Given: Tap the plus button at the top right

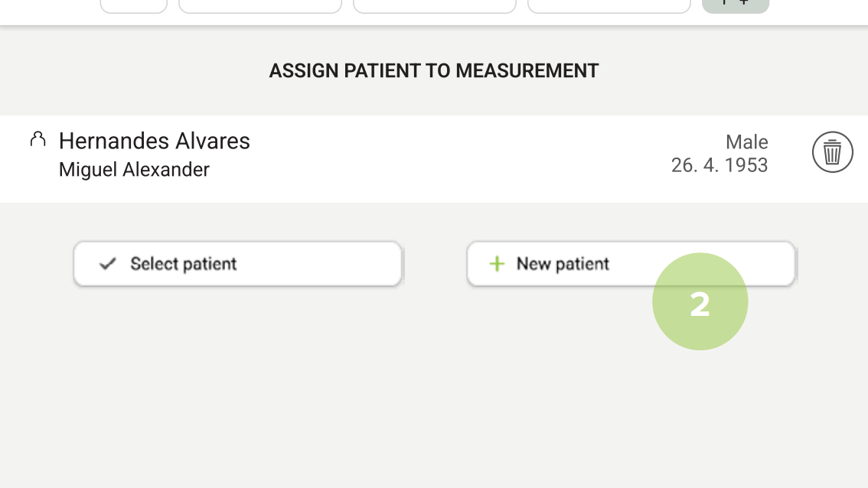Looking at the screenshot, I should [x=735, y=4].
